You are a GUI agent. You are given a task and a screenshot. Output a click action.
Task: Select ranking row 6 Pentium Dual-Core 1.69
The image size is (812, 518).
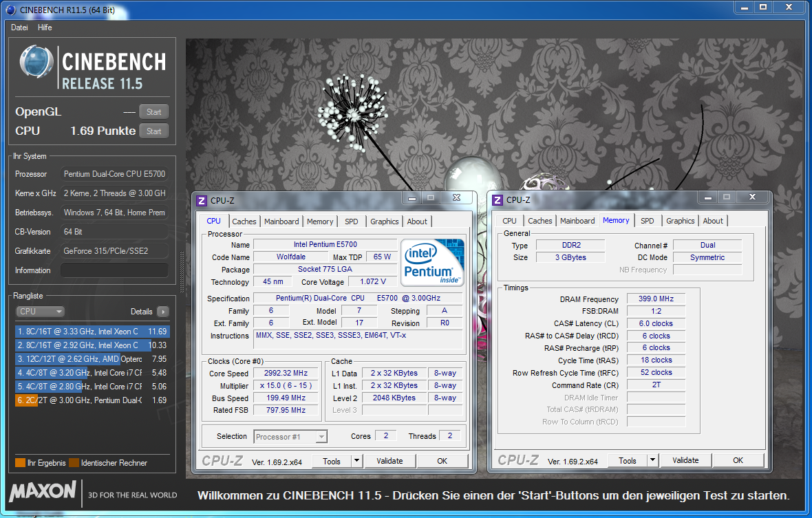tap(92, 400)
